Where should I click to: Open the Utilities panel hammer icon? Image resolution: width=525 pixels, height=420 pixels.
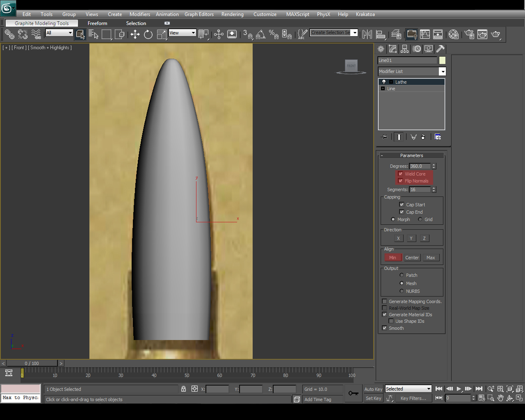pos(440,49)
